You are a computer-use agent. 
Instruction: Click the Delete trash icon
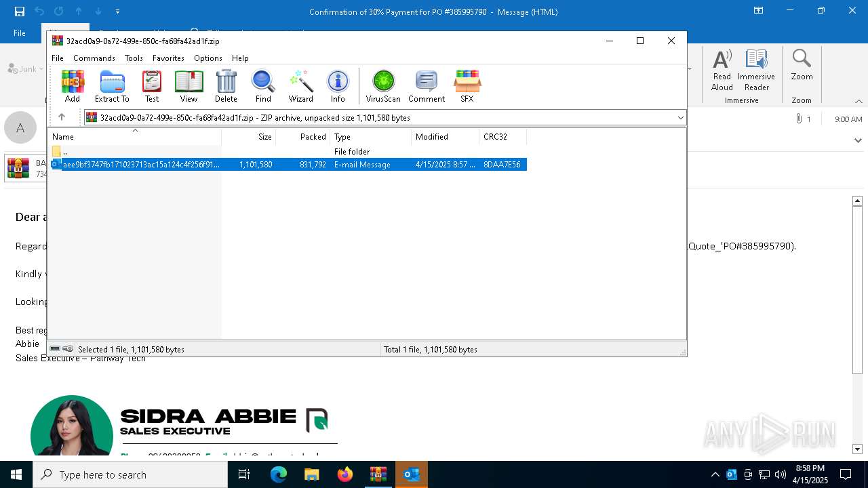226,86
